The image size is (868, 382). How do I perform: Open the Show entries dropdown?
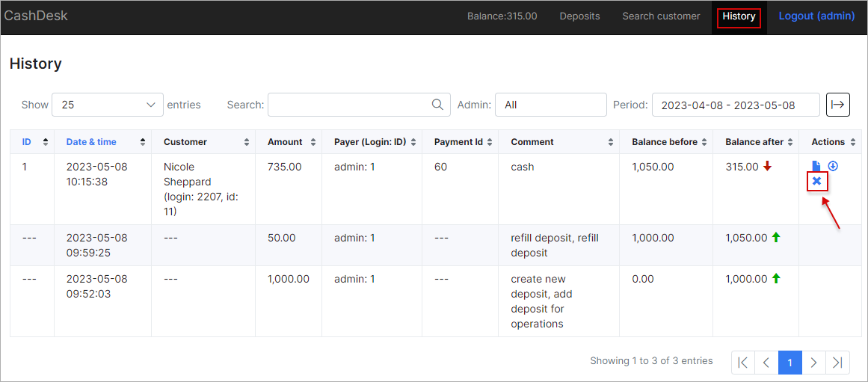tap(108, 105)
